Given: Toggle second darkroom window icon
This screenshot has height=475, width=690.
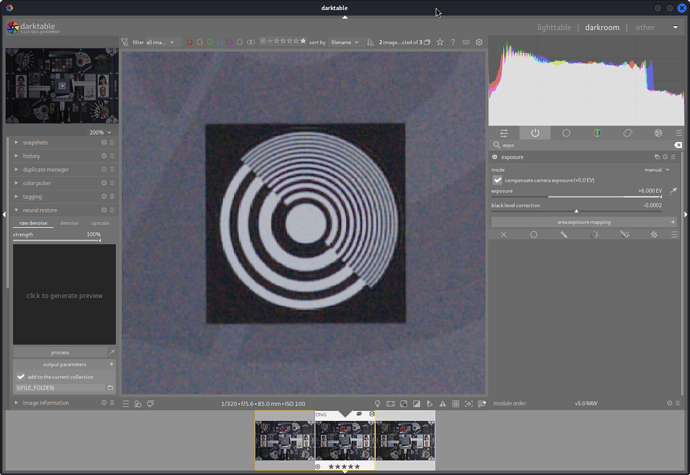Looking at the screenshot, I should pyautogui.click(x=150, y=404).
